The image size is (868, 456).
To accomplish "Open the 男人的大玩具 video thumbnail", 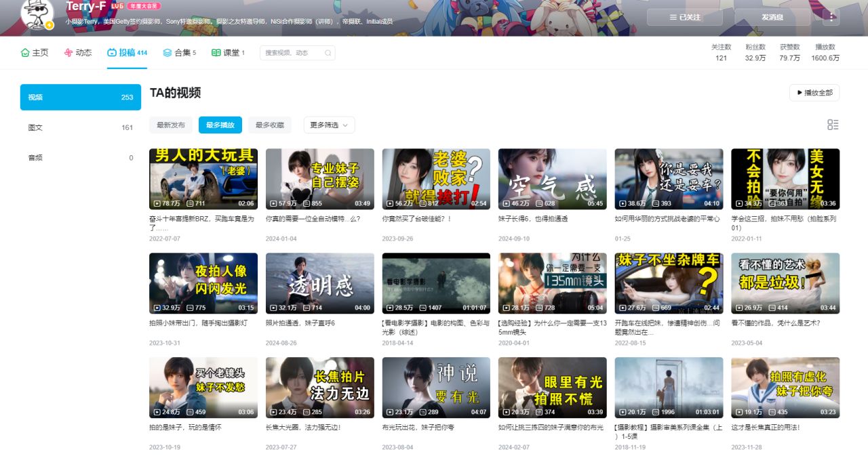I will pyautogui.click(x=203, y=179).
